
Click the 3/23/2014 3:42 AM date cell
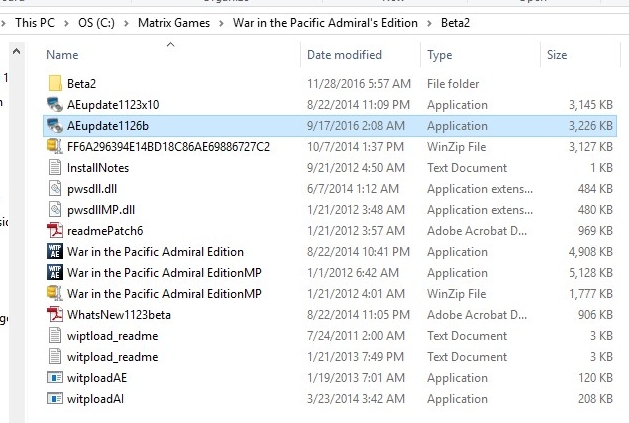click(356, 399)
